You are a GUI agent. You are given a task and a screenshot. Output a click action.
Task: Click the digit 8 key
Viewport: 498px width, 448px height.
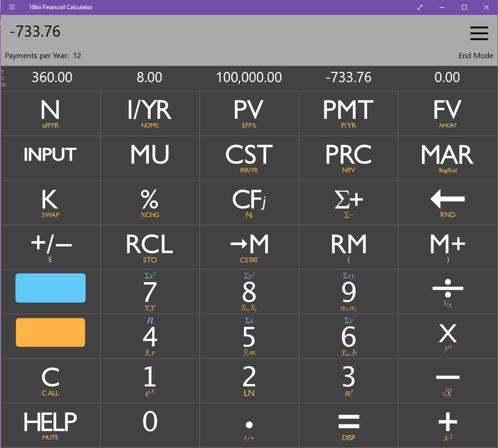coord(249,292)
